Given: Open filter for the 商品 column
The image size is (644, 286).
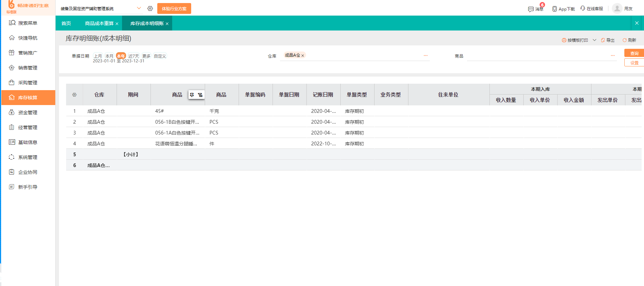Looking at the screenshot, I should tap(200, 95).
